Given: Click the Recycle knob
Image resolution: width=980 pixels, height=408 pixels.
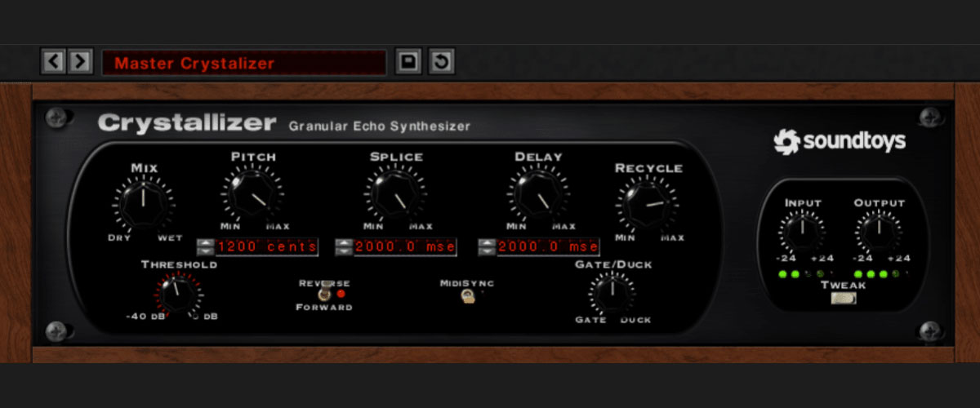Looking at the screenshot, I should pos(648,204).
